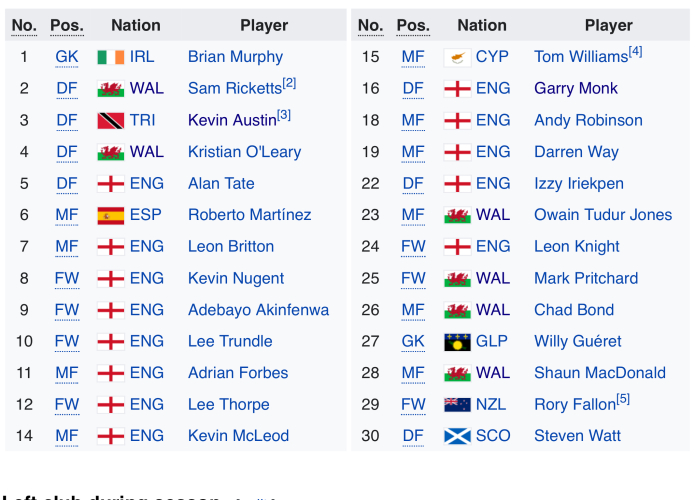The width and height of the screenshot is (695, 500).
Task: Open Owain Tudur Jones player link
Action: 603,215
